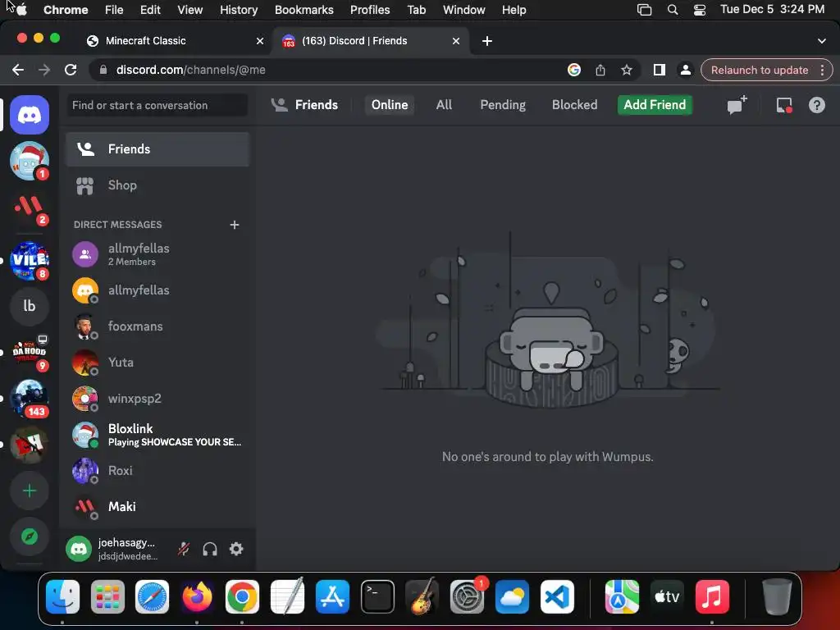Open DM with Bloxlink
The width and height of the screenshot is (840, 630).
click(157, 435)
